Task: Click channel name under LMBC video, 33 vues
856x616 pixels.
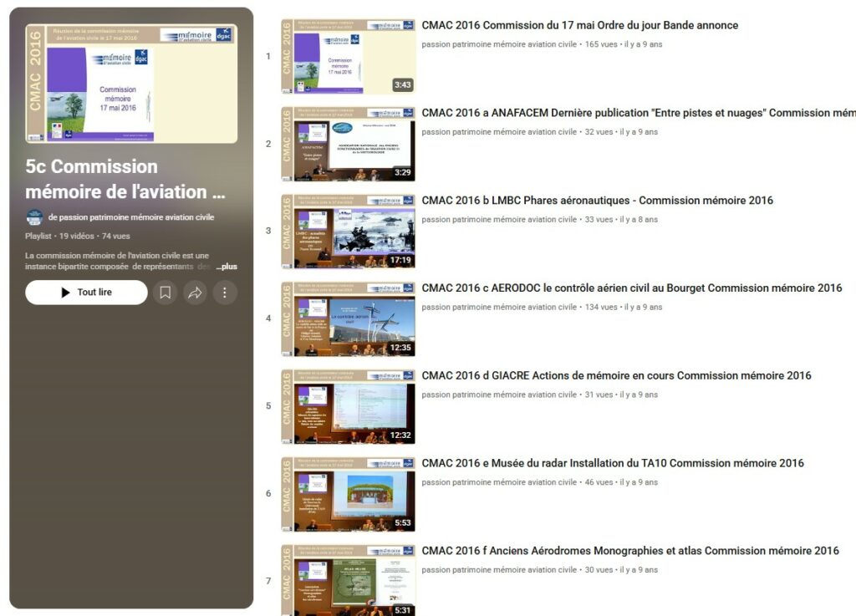Action: [499, 219]
